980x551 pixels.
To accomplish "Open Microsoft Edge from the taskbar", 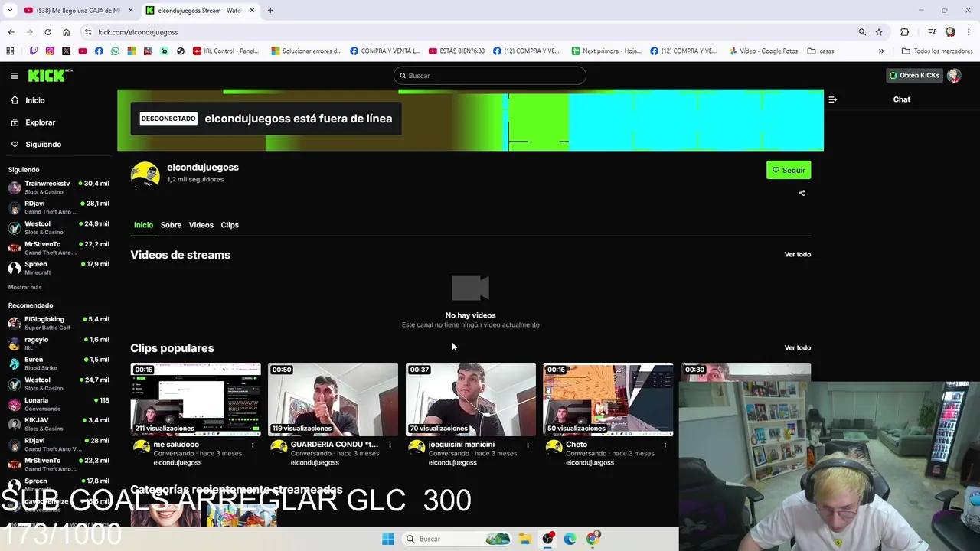I will click(570, 539).
